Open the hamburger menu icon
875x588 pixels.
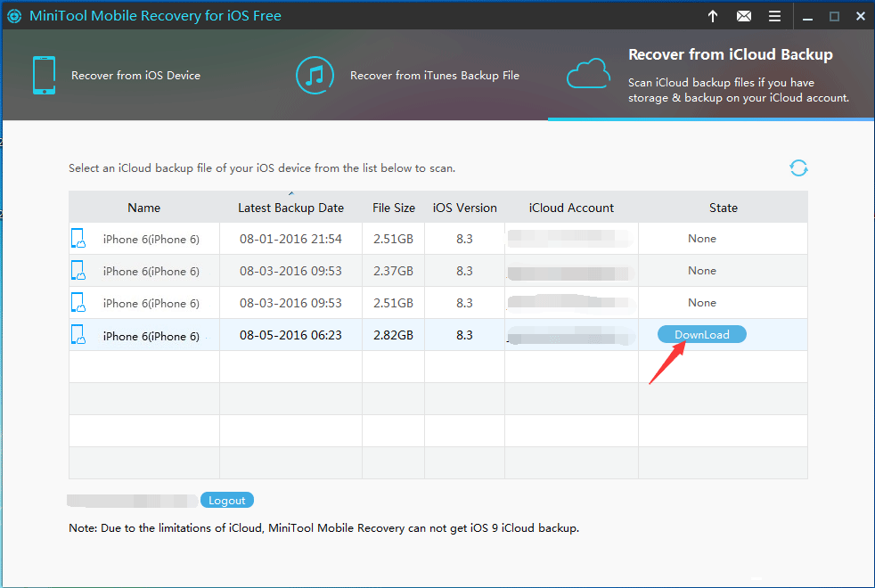(775, 16)
